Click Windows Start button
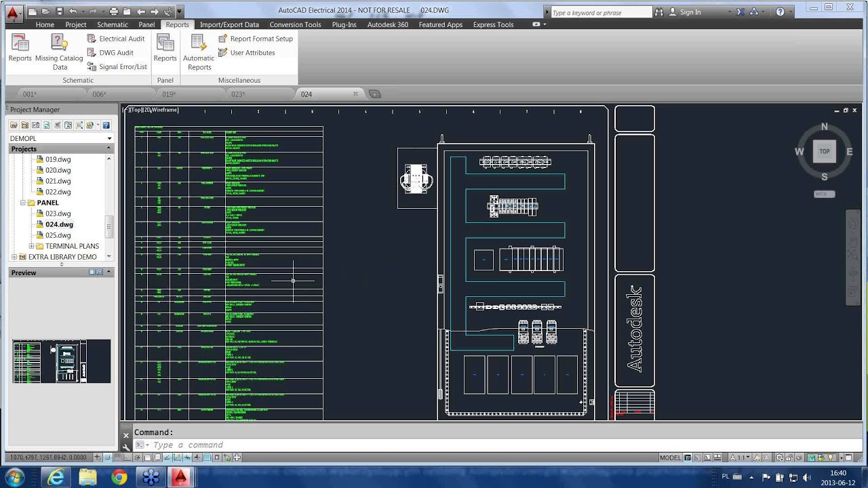The width and height of the screenshot is (868, 488). coord(14,477)
